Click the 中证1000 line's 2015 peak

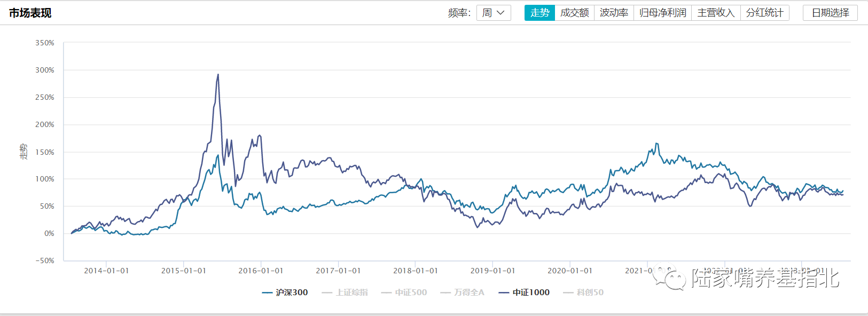(x=218, y=75)
